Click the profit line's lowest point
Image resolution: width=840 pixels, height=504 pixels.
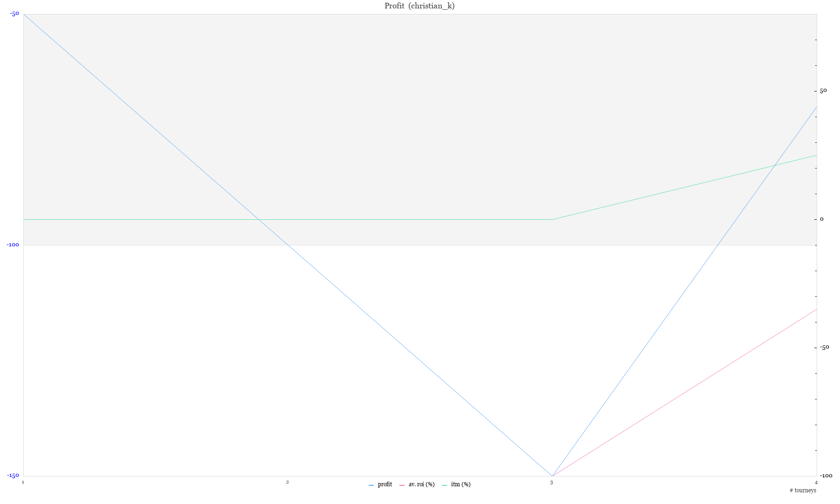552,476
